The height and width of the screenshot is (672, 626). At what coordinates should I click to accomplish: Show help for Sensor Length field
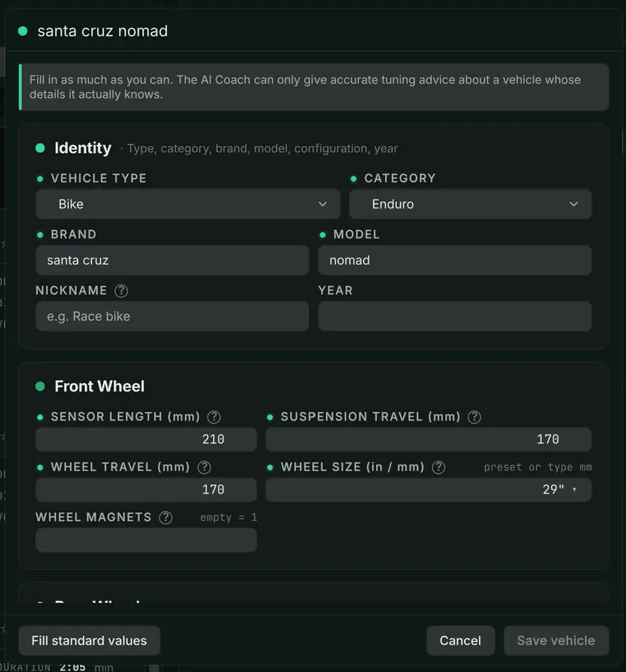point(214,417)
